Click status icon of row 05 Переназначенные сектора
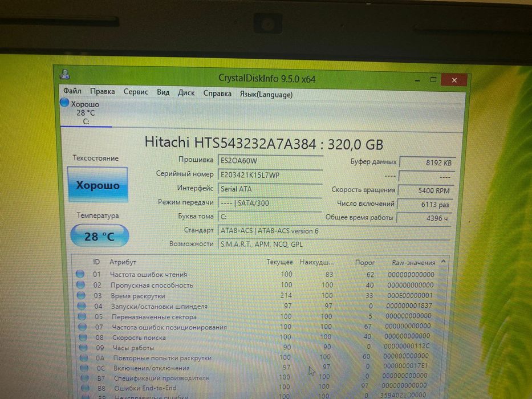Image resolution: width=532 pixels, height=399 pixels. click(x=82, y=316)
